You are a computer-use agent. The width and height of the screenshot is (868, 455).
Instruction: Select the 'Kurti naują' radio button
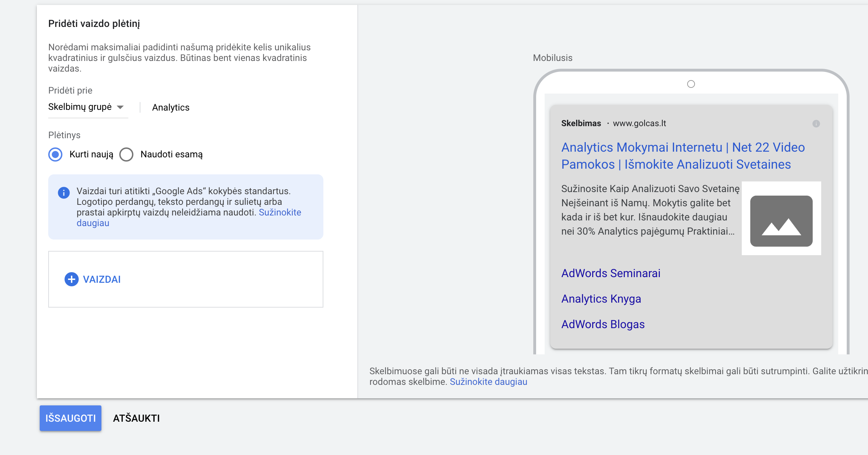pyautogui.click(x=55, y=155)
